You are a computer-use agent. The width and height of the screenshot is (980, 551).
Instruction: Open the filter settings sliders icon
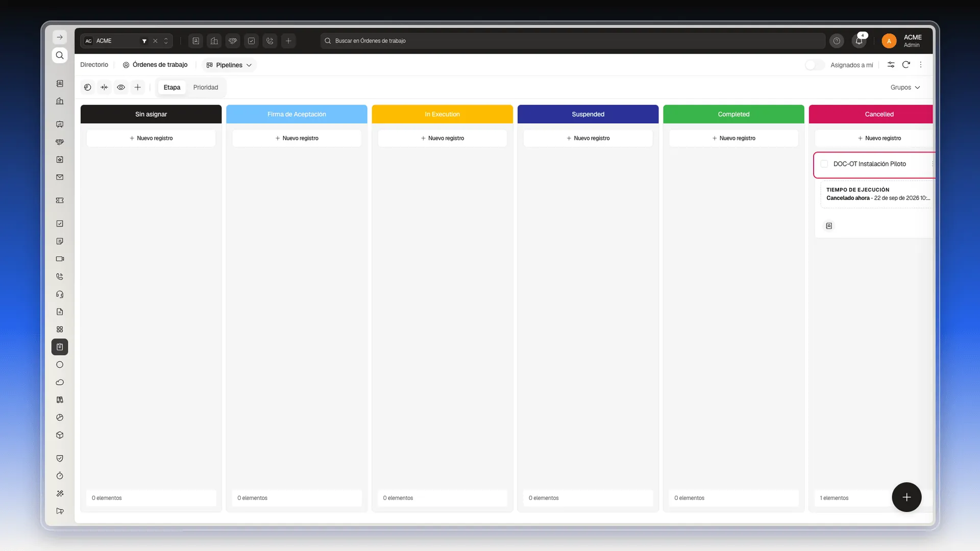(x=891, y=65)
